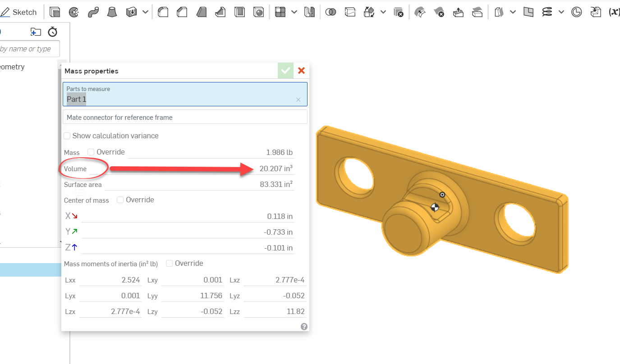
Task: Expand the Transform tool dropdown arrow
Action: point(383,12)
